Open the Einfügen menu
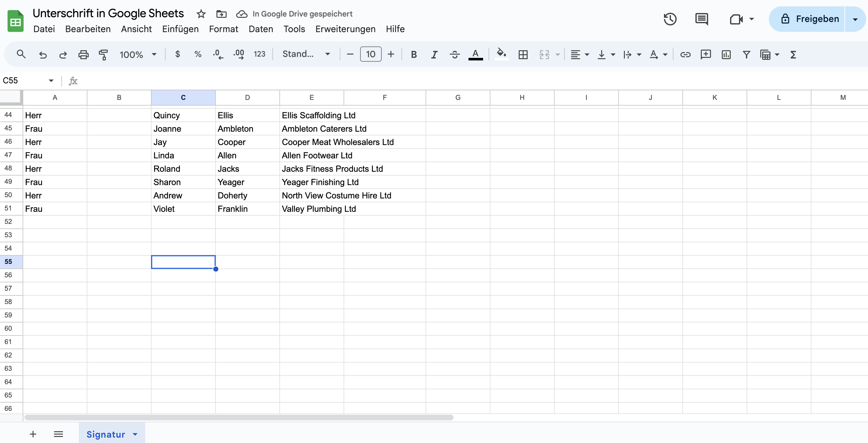Viewport: 868px width, 443px height. pos(180,29)
